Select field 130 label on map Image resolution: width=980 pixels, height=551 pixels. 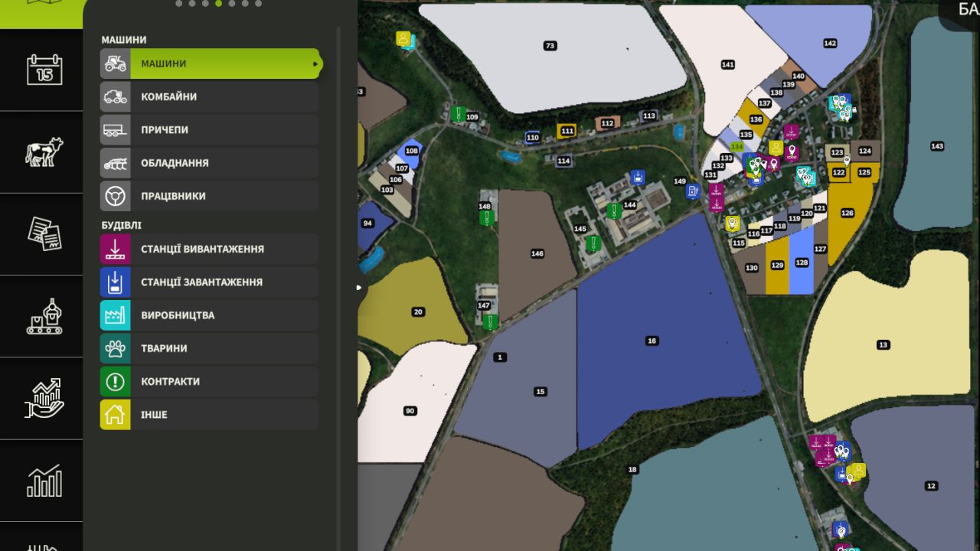pyautogui.click(x=752, y=268)
